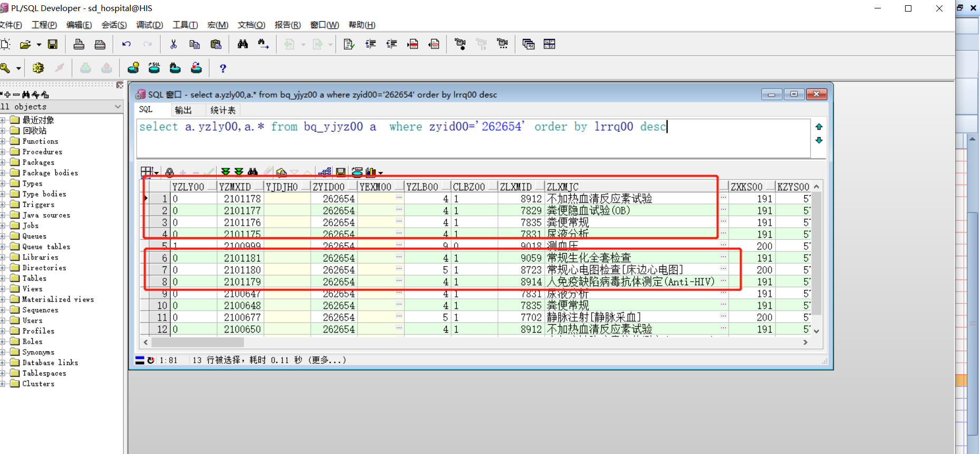This screenshot has height=454, width=980.
Task: Click the YZLB00 column header
Action: click(427, 187)
